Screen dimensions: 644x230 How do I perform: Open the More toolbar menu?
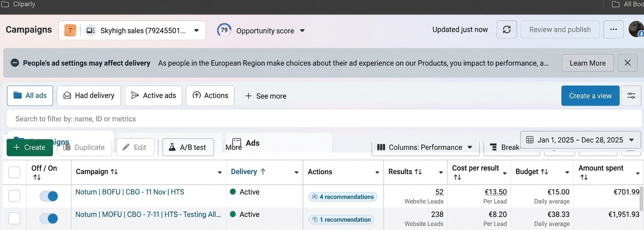click(234, 148)
